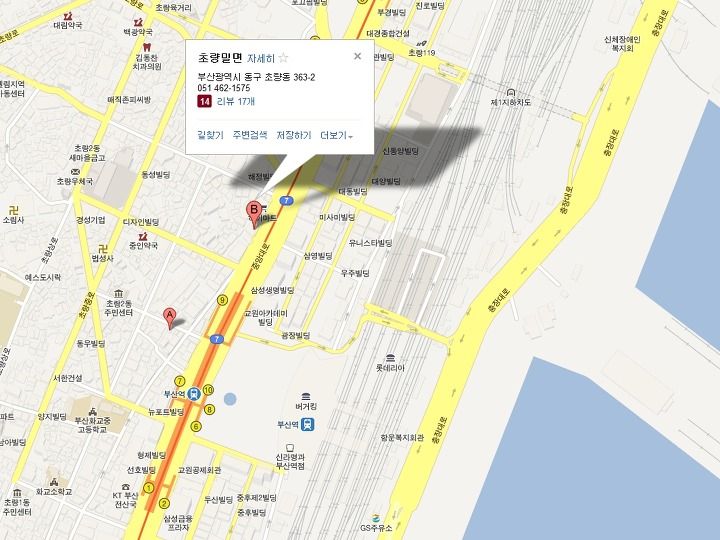
Task: Click the red map marker A
Action: [x=169, y=318]
